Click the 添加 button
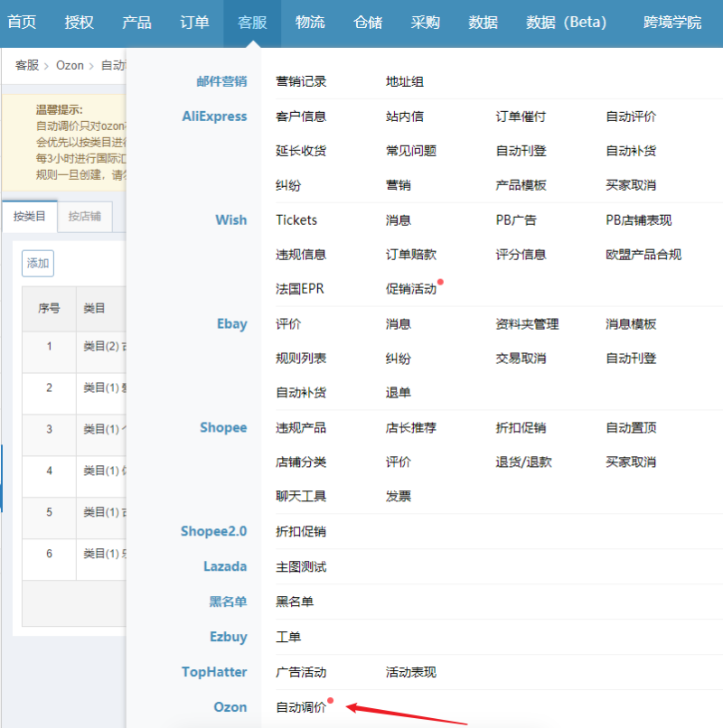The image size is (723, 728). coord(38,264)
